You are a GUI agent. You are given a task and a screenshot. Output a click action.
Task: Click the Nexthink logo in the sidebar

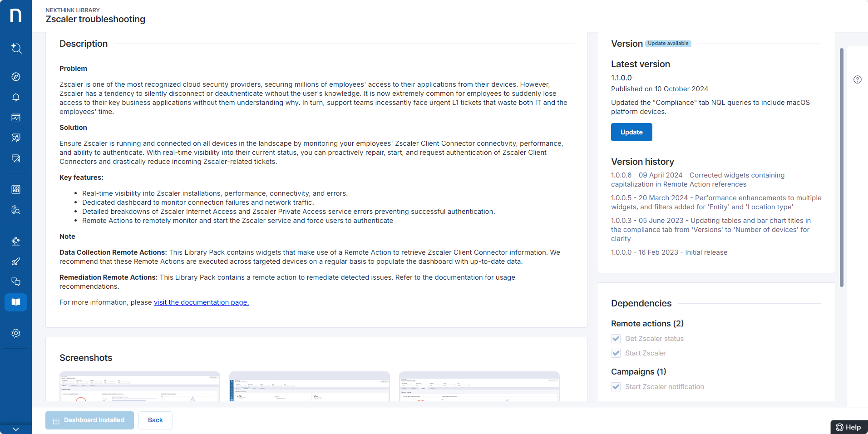16,15
